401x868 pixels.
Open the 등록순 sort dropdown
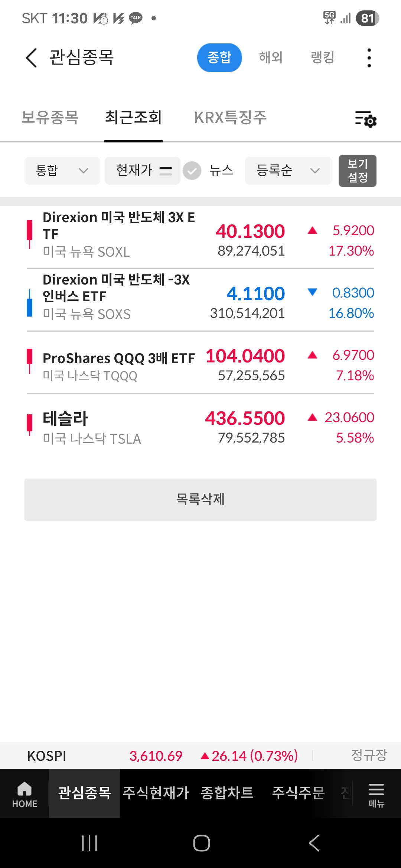pyautogui.click(x=288, y=171)
